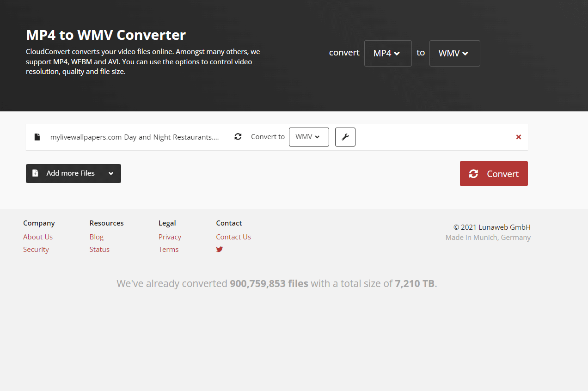Image resolution: width=588 pixels, height=391 pixels.
Task: Click the Made in Munich, Germany text
Action: pyautogui.click(x=488, y=238)
